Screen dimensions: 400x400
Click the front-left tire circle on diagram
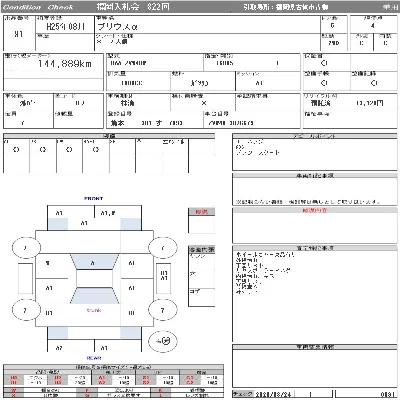click(x=26, y=248)
